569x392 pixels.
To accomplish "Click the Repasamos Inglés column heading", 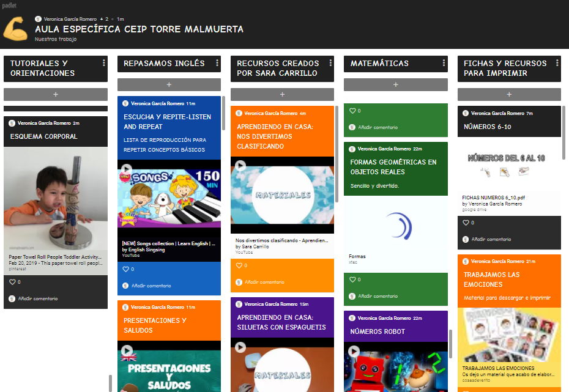I will [164, 63].
